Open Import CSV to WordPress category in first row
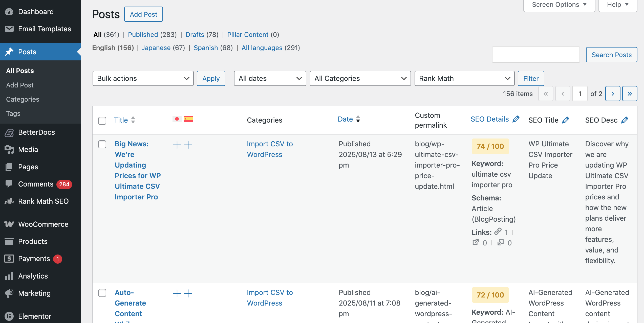Viewport: 644px width, 323px height. [x=270, y=149]
